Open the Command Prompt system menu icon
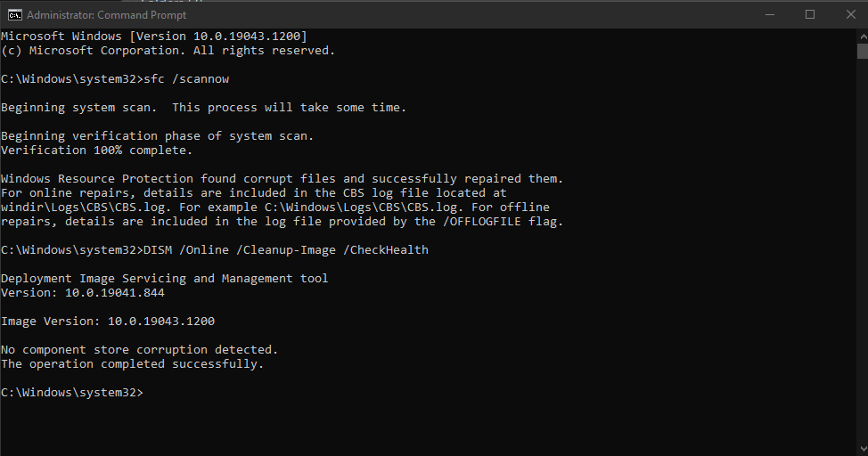 coord(15,15)
